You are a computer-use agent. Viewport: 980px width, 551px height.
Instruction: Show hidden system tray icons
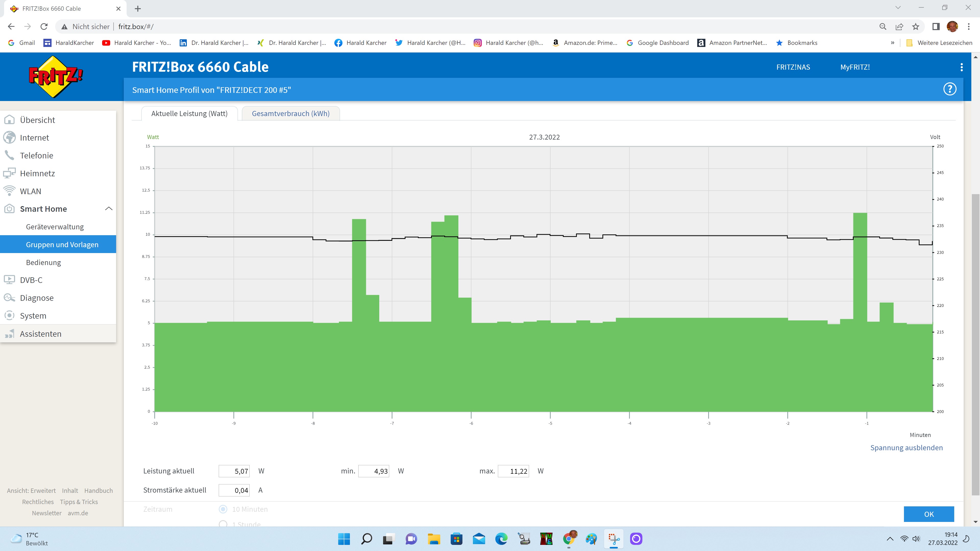pos(890,539)
